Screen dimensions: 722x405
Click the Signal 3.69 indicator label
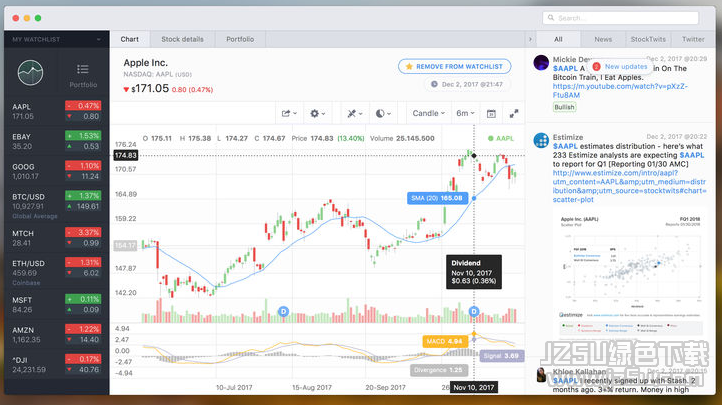click(501, 356)
